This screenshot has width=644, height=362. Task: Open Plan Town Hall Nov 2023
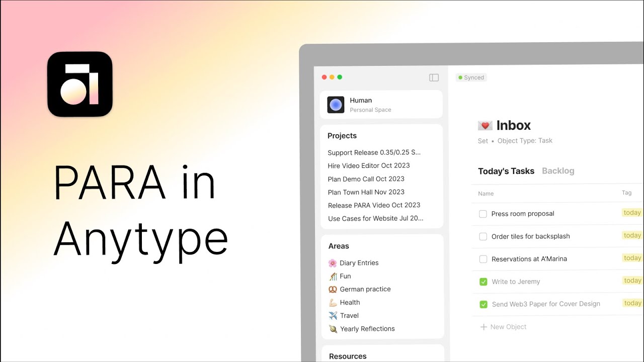pyautogui.click(x=366, y=192)
